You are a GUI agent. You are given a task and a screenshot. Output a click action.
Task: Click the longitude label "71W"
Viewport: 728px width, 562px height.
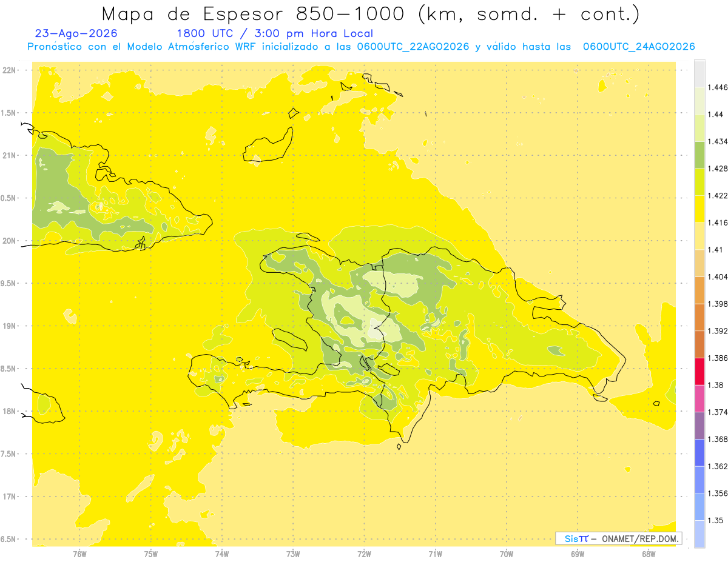435,554
